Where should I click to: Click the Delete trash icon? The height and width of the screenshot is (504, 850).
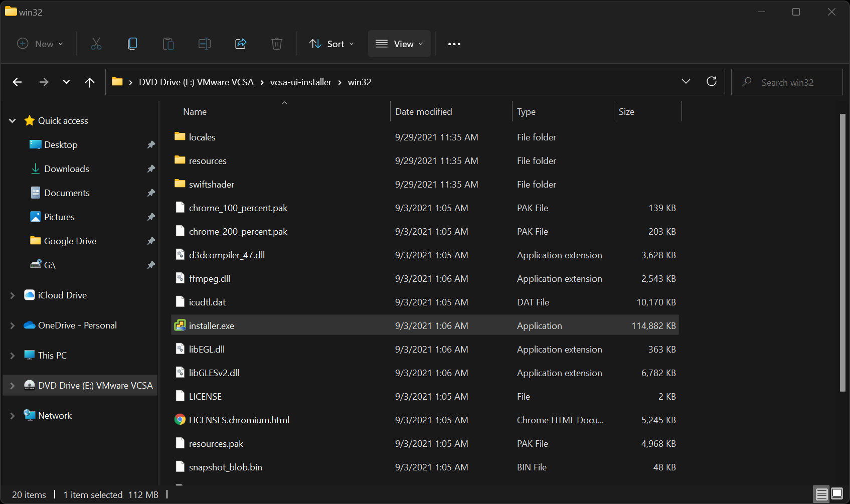277,44
